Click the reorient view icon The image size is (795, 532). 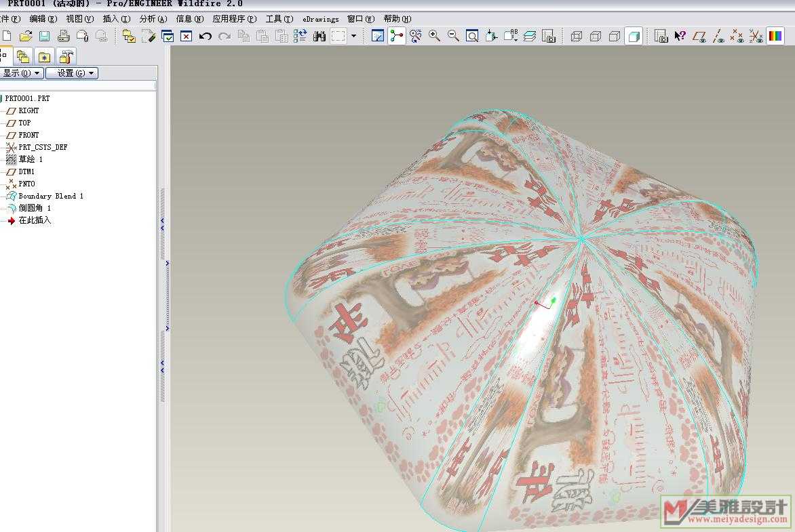click(x=491, y=36)
